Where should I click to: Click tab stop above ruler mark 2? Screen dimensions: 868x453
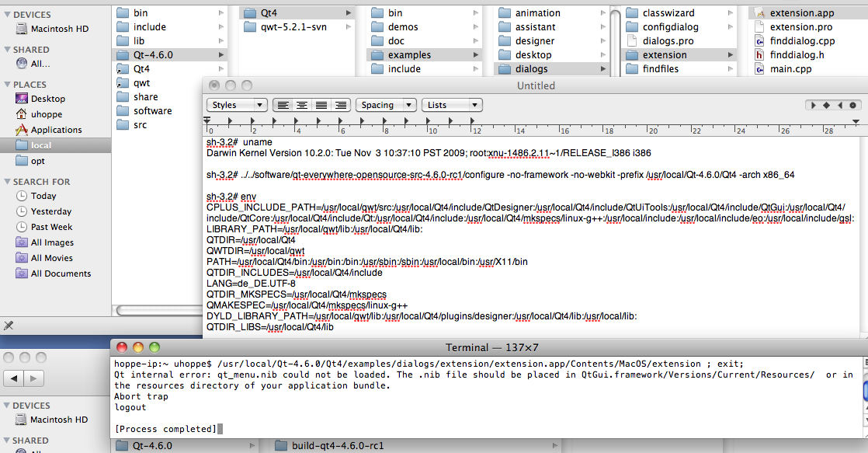pos(252,120)
